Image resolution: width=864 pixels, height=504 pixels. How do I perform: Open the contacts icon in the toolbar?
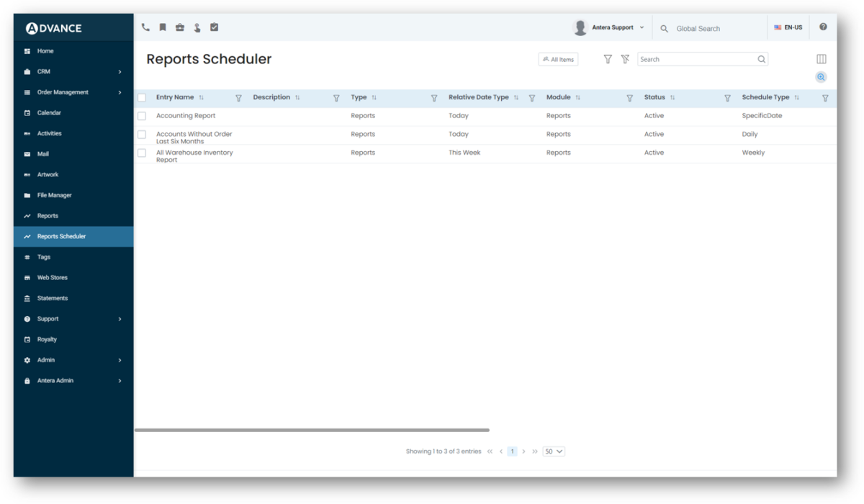[x=197, y=27]
